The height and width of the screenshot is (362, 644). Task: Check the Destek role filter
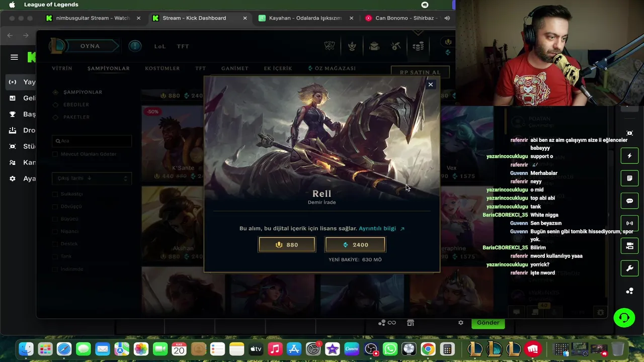click(x=55, y=244)
